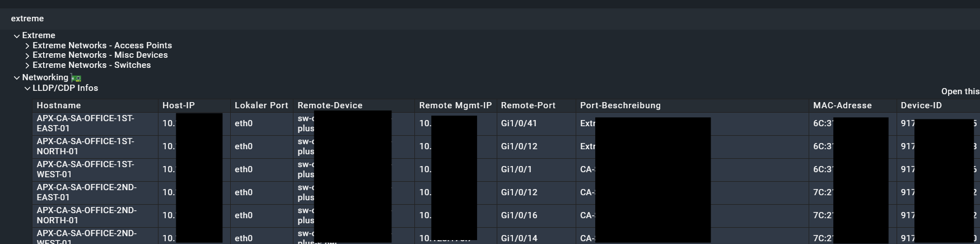Sort by Remote-Device column
This screenshot has height=244, width=980.
(x=330, y=105)
